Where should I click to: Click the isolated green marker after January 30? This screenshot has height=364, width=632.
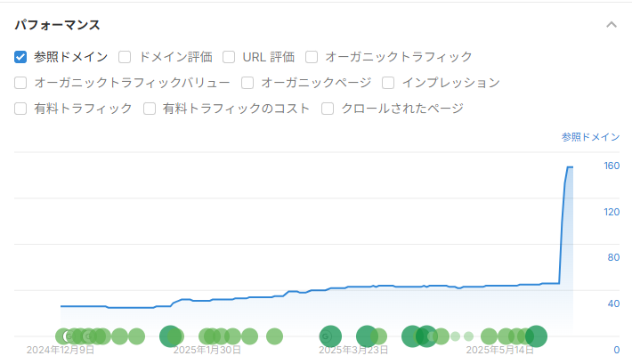274,336
